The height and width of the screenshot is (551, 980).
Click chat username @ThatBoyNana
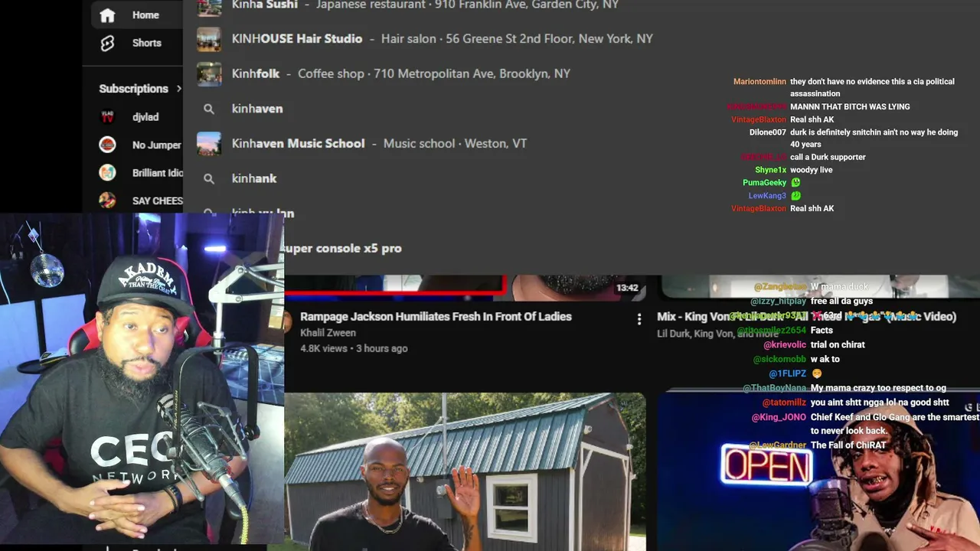click(774, 388)
